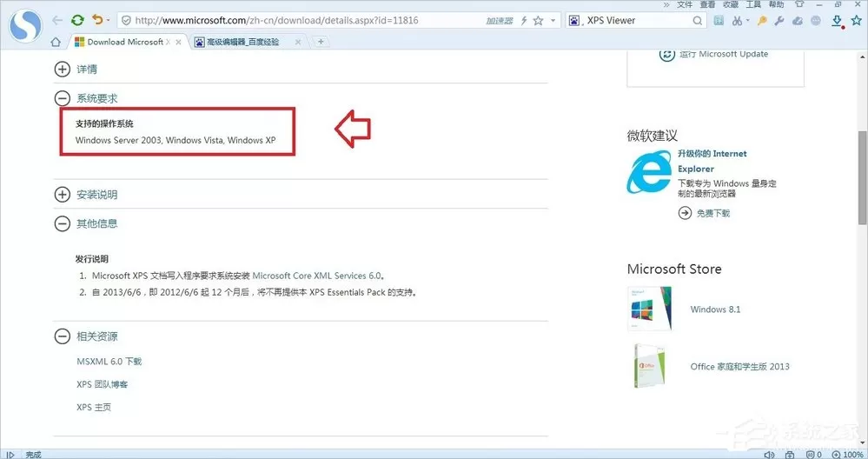Expand the 详情 section

coord(62,70)
